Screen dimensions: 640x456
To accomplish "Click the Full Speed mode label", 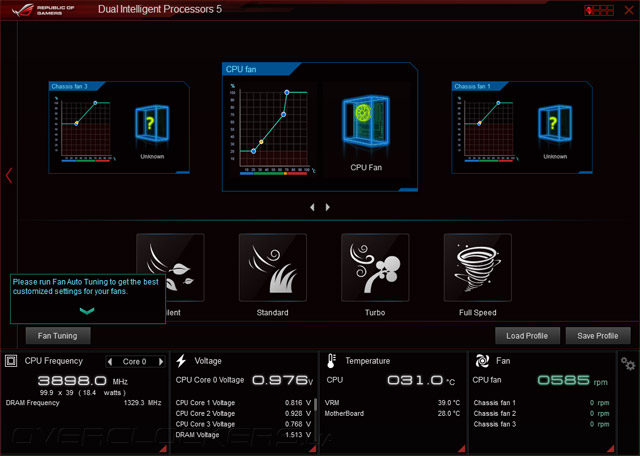I will [x=478, y=312].
